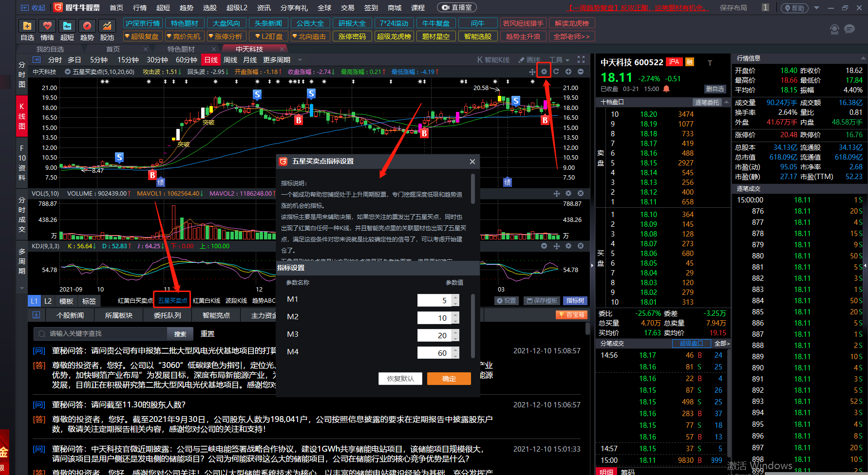Select the 日线 daily period

pos(211,59)
